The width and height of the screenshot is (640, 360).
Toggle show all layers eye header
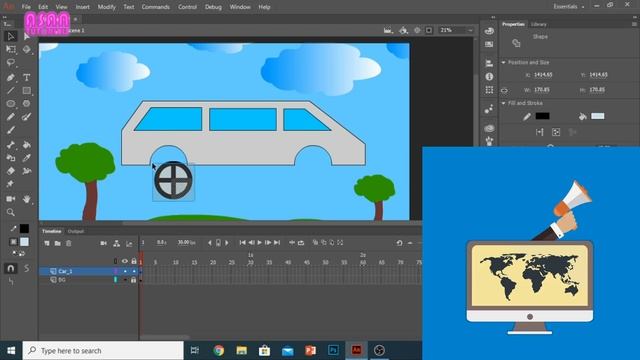125,261
